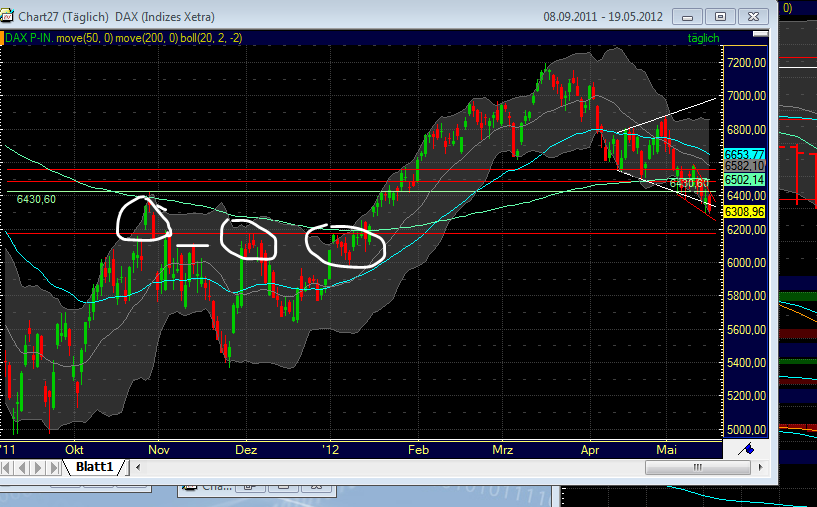Click the 'Okt' label on the time axis

[75, 450]
